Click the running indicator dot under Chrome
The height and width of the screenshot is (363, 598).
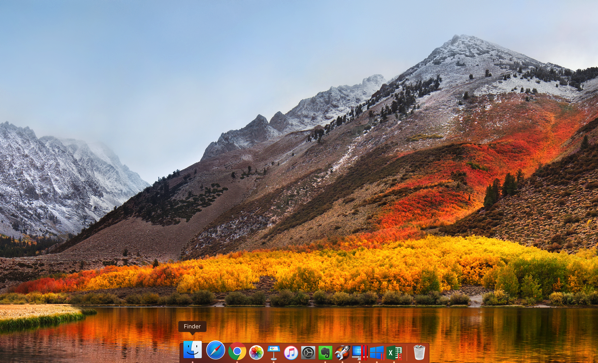pos(237,362)
